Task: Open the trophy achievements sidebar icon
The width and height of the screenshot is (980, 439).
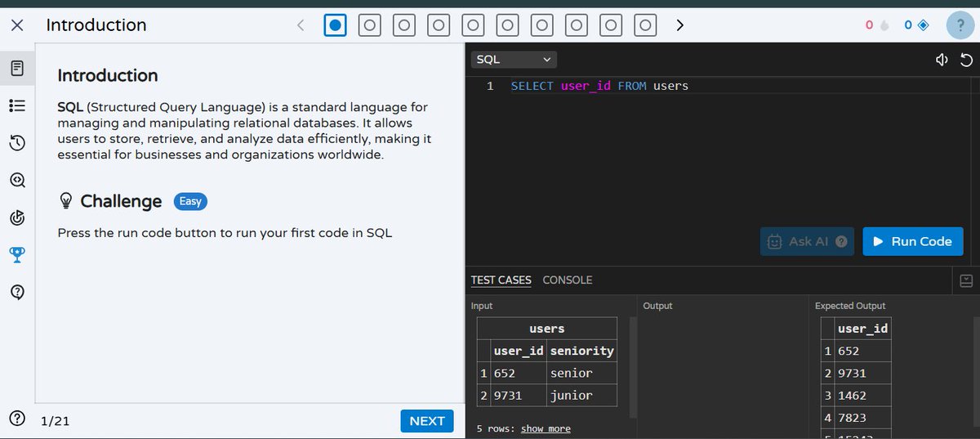Action: [17, 254]
